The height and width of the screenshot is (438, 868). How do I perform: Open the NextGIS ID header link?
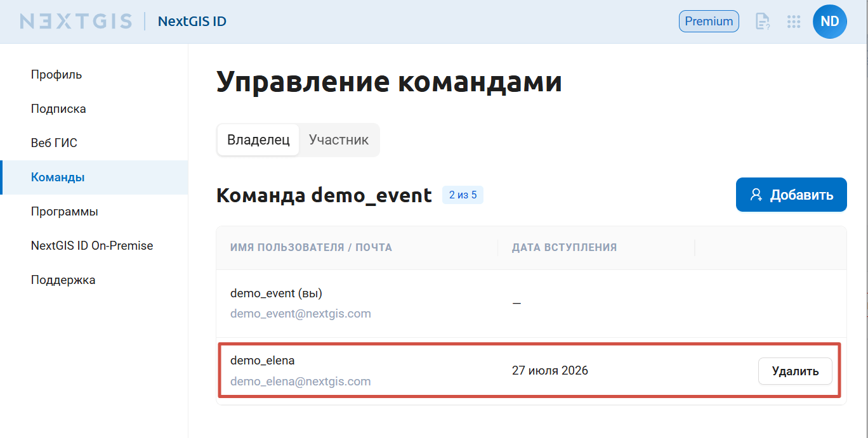click(x=192, y=22)
